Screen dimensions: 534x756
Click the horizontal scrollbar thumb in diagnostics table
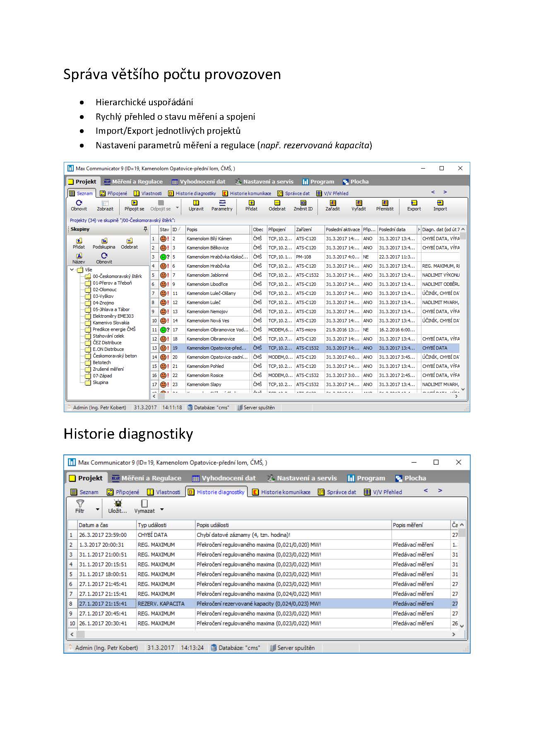click(x=81, y=634)
